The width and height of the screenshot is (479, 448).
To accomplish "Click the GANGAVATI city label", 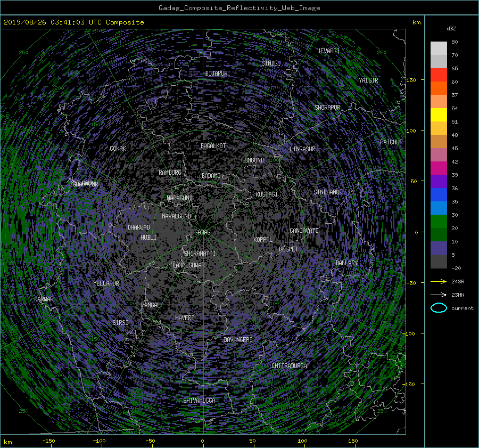I will 304,231.
